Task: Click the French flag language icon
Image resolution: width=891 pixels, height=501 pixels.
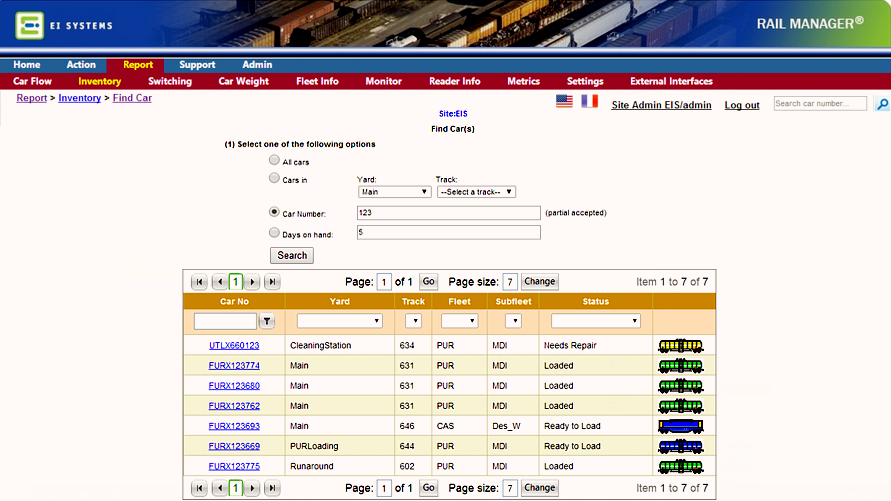Action: 590,102
